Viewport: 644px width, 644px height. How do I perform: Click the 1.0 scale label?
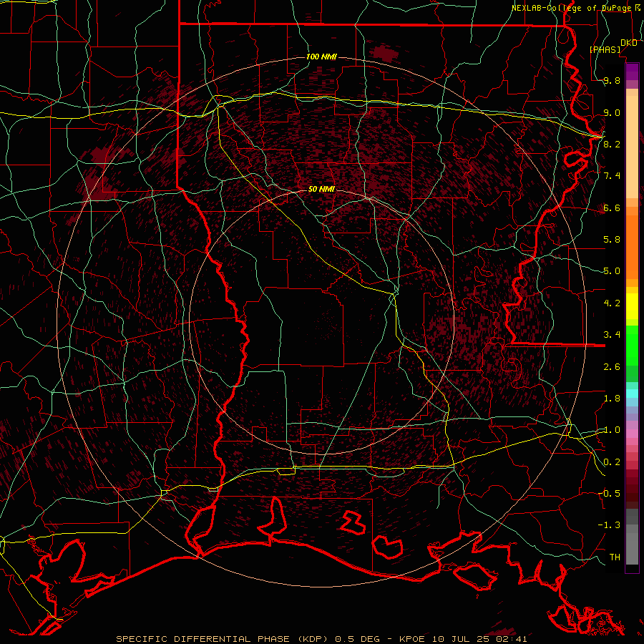pyautogui.click(x=612, y=430)
